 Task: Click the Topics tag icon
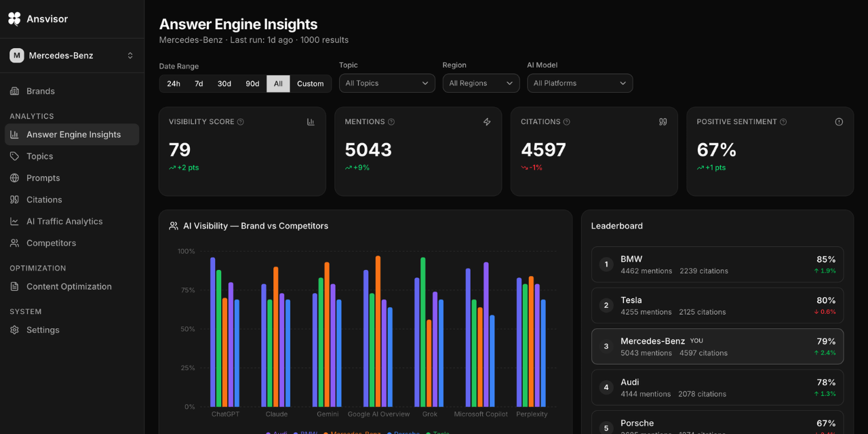coord(14,156)
